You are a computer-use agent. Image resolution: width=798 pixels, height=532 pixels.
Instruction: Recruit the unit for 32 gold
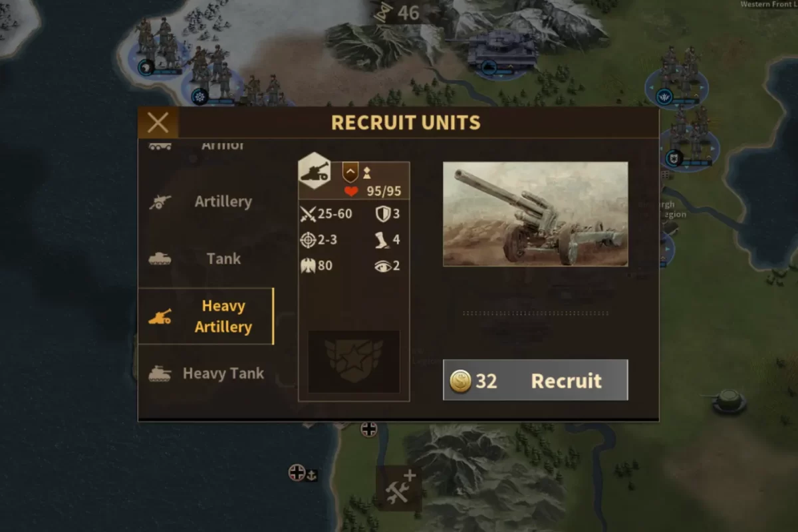point(535,380)
